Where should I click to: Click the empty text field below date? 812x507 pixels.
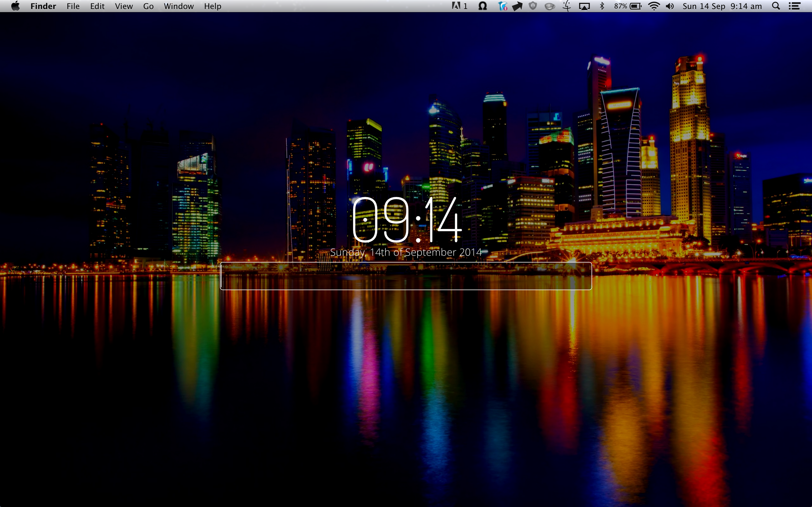(x=406, y=276)
